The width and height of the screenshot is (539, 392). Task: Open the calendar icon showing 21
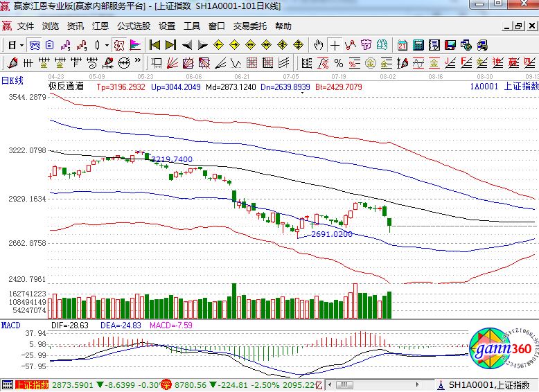402,45
